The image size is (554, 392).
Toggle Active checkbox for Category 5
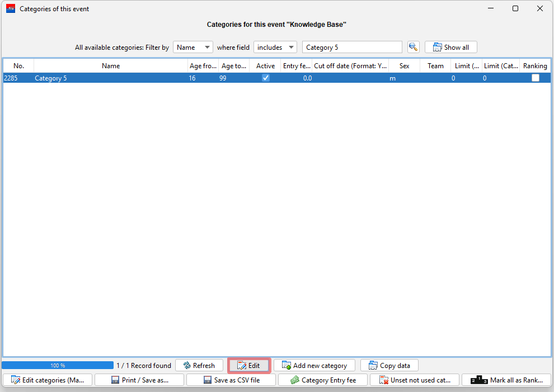266,78
